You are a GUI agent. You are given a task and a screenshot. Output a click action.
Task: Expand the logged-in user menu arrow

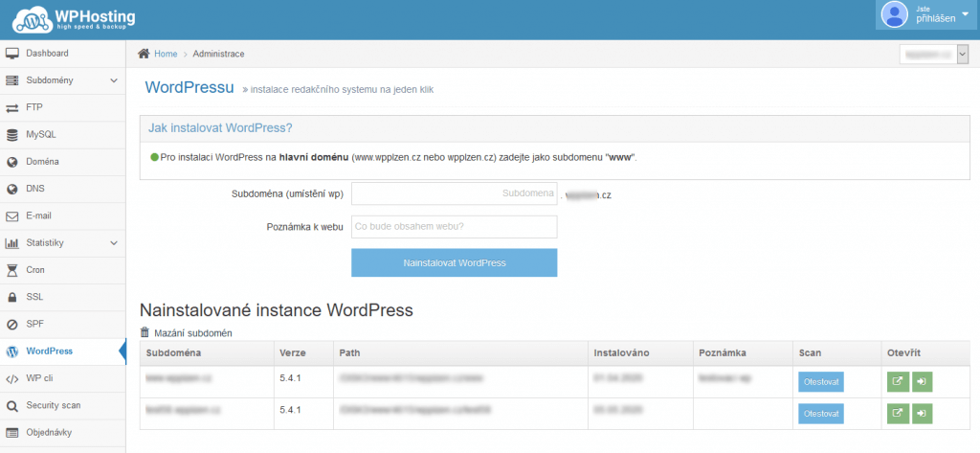965,14
